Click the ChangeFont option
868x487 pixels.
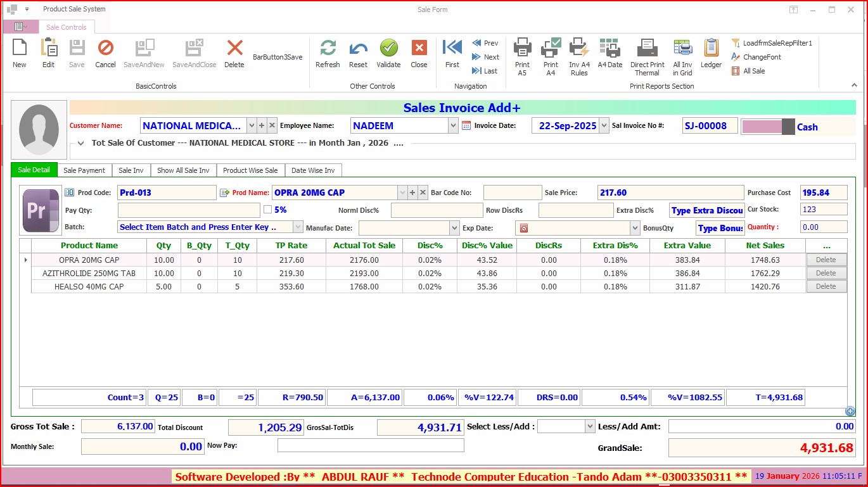[x=756, y=57]
